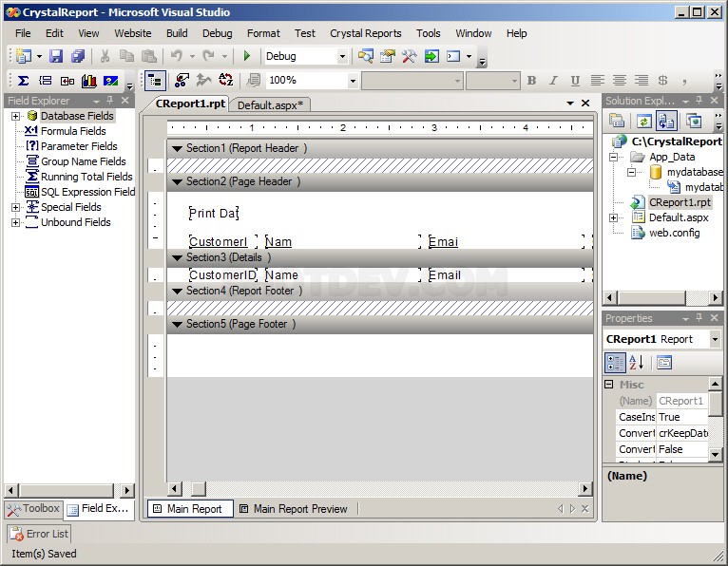This screenshot has width=728, height=566.
Task: Collapse Section3 Details triangle
Action: (x=177, y=258)
